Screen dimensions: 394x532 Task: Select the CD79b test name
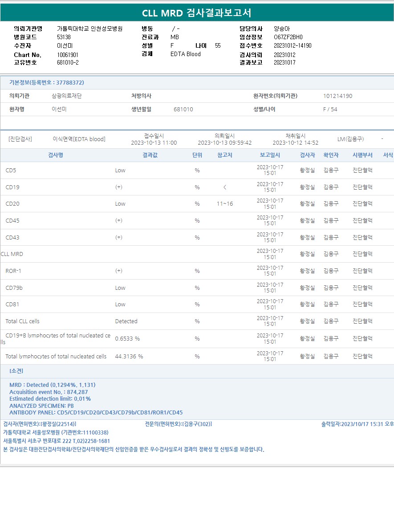click(14, 288)
